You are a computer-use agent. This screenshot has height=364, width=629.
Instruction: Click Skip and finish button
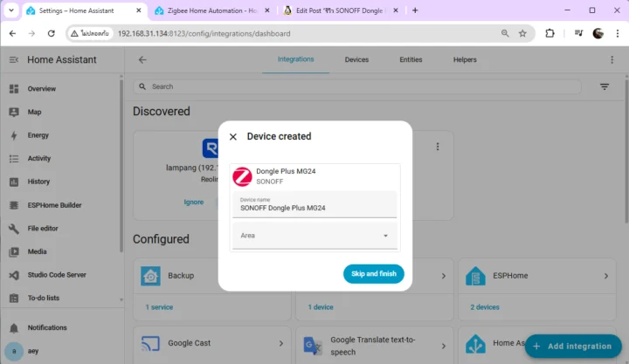point(374,274)
